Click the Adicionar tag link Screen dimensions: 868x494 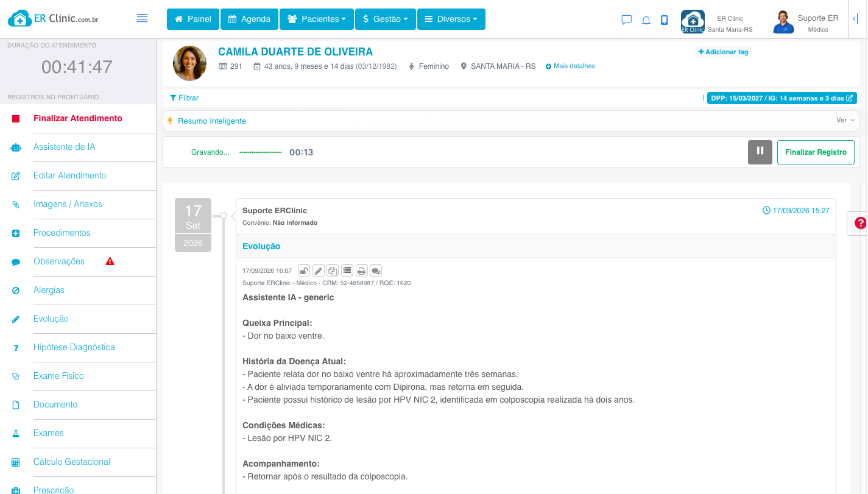click(723, 52)
